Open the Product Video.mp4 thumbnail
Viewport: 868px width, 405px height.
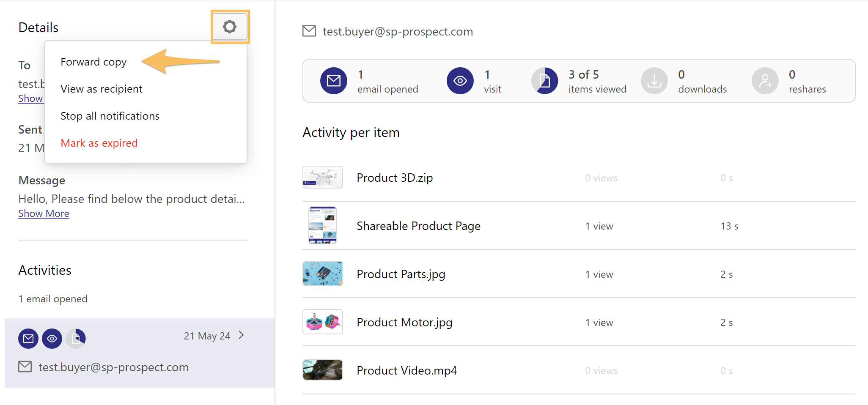[x=322, y=370]
